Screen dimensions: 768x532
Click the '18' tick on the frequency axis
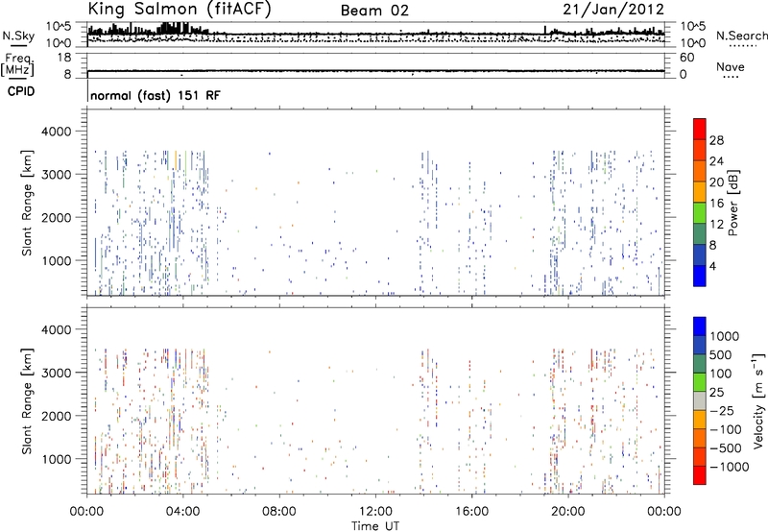coord(63,58)
